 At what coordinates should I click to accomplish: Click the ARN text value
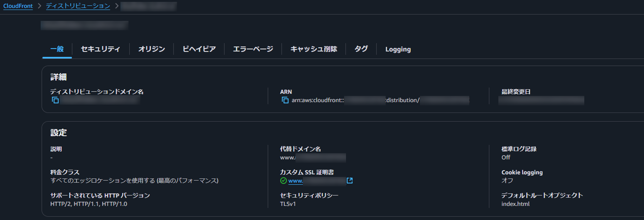coord(380,100)
